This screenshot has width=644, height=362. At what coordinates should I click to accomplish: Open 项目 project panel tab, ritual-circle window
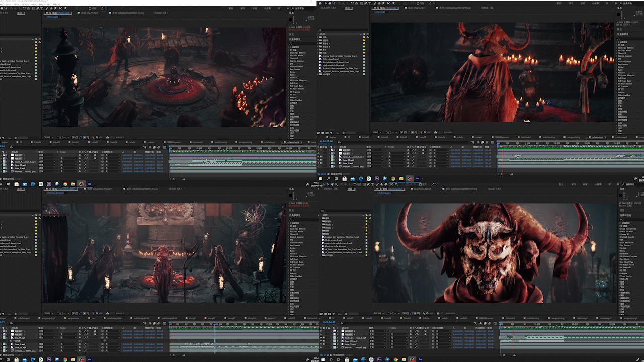tap(20, 13)
